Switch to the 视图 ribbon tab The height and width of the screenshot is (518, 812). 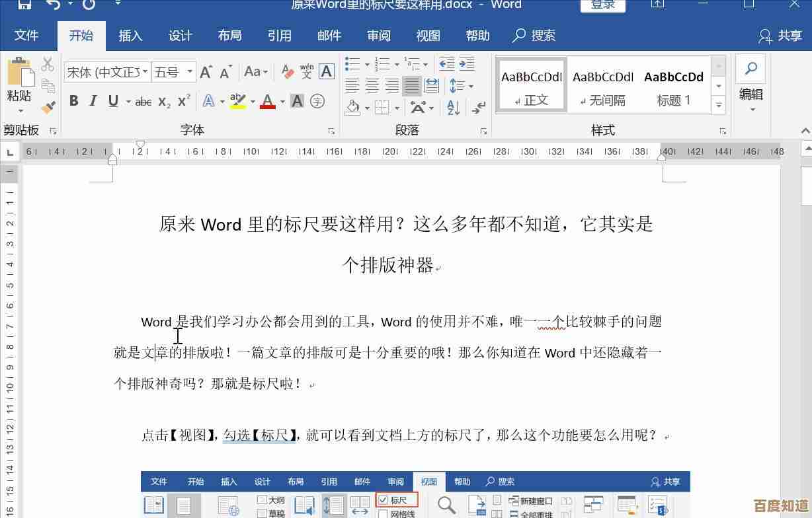click(x=428, y=36)
